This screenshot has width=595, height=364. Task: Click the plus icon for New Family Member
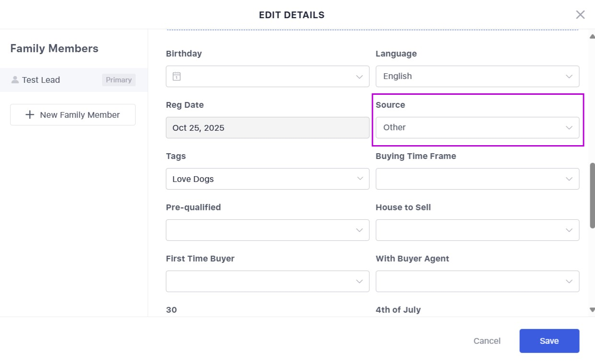click(30, 115)
